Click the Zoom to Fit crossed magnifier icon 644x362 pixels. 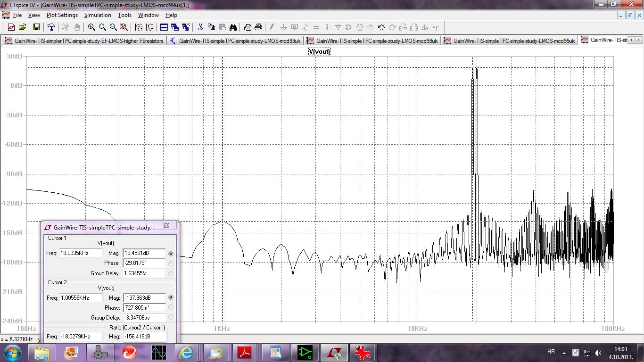(124, 27)
